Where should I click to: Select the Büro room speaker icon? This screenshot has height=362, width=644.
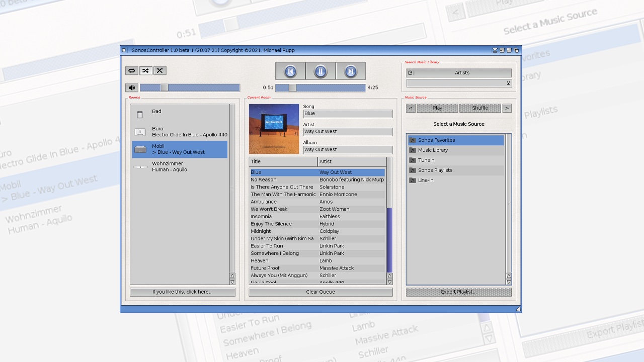[x=140, y=132]
